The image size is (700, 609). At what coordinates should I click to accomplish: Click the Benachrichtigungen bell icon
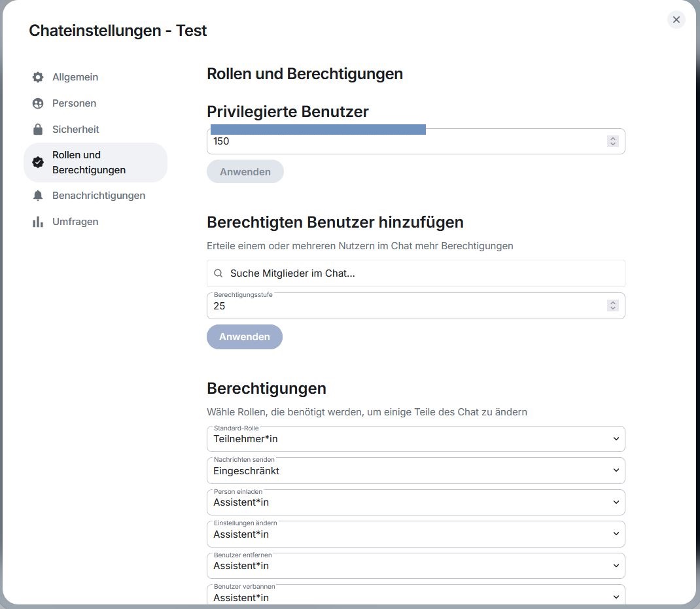pos(38,196)
